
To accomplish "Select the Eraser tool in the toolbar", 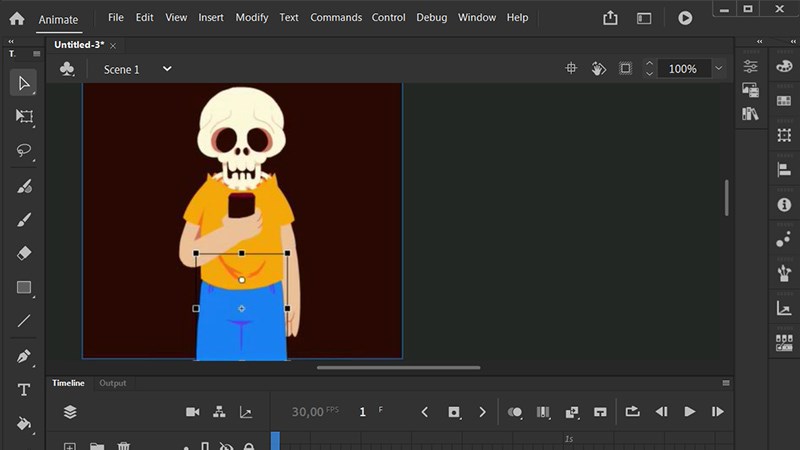I will tap(24, 253).
